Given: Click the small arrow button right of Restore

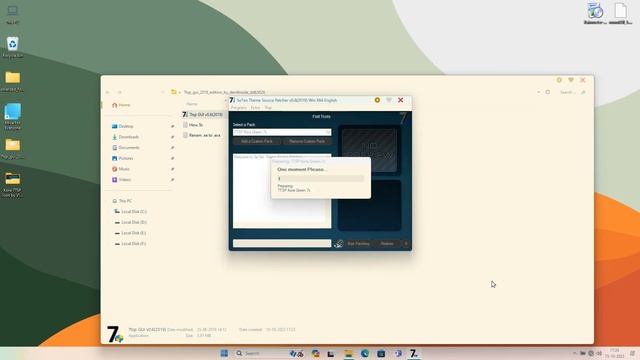Looking at the screenshot, I should (406, 244).
